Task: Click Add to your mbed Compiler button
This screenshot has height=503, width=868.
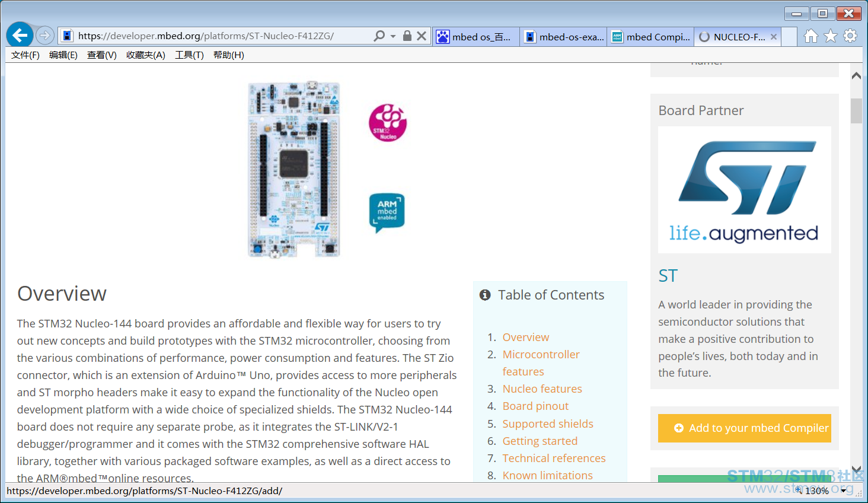Action: coord(745,428)
